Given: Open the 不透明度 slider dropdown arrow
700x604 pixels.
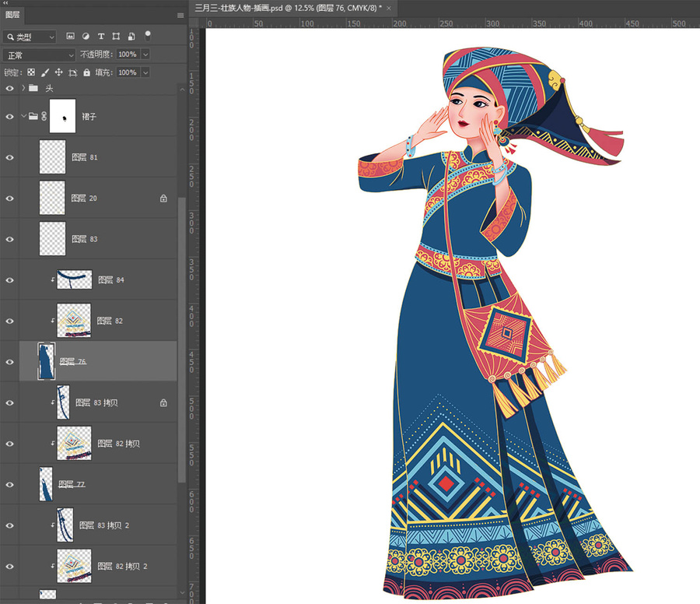Looking at the screenshot, I should [145, 54].
